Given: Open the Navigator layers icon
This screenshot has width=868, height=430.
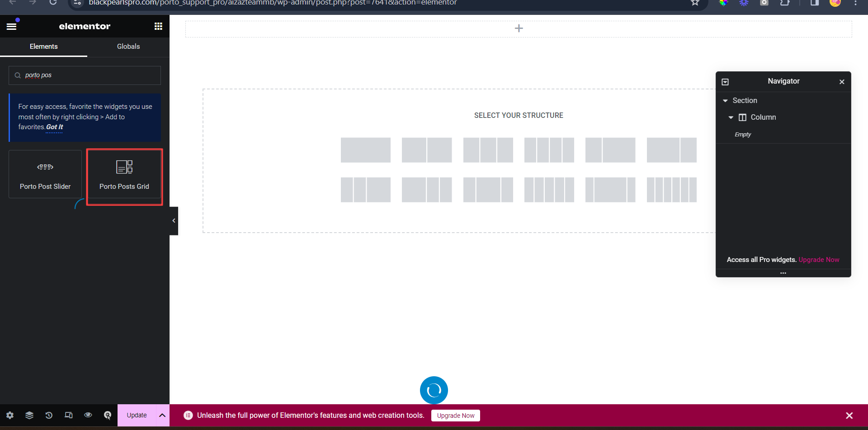Looking at the screenshot, I should (x=29, y=415).
